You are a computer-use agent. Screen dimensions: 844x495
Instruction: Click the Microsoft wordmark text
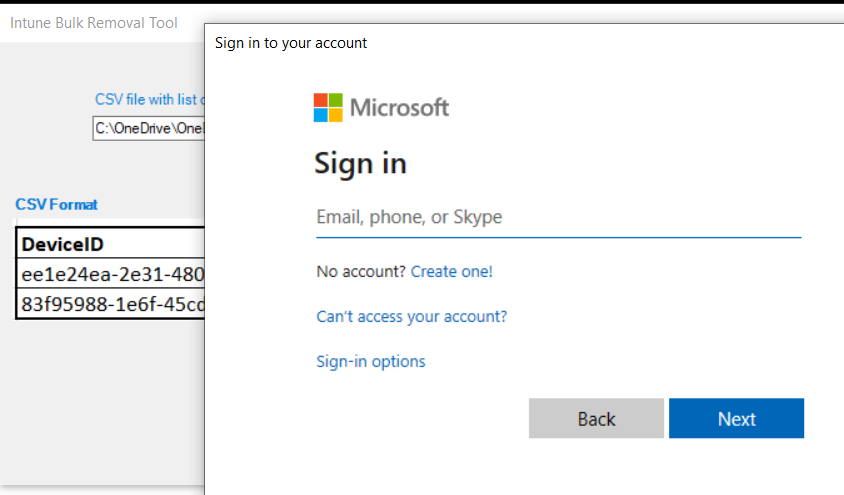coord(399,107)
